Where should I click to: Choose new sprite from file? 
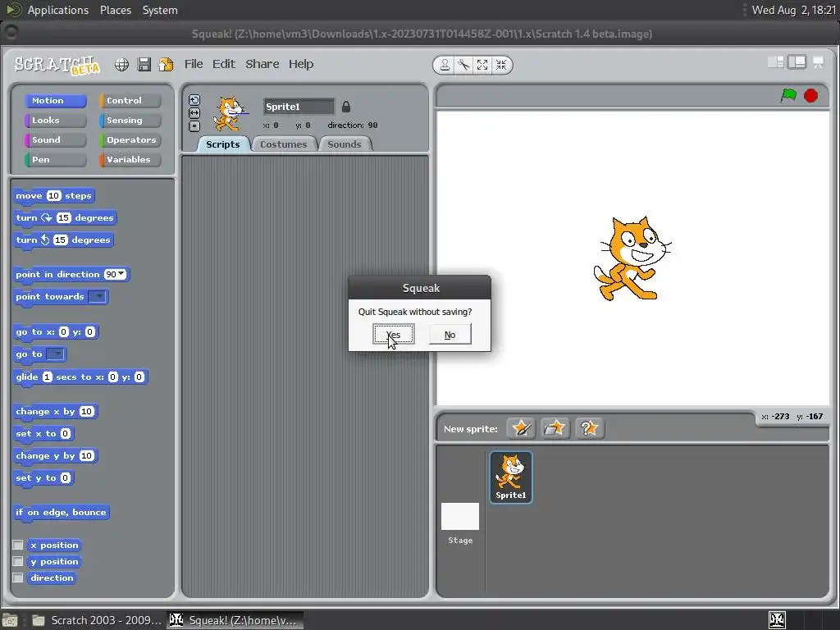(x=555, y=428)
